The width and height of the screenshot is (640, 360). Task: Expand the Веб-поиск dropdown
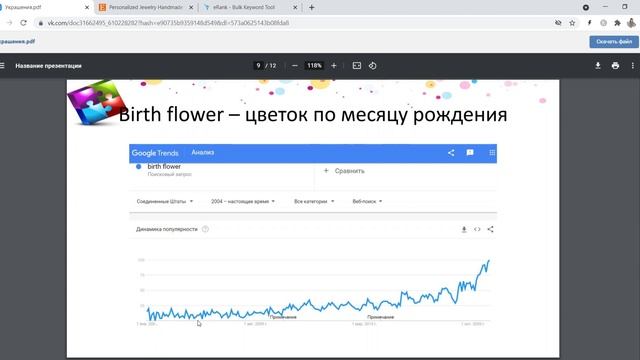[x=367, y=202]
